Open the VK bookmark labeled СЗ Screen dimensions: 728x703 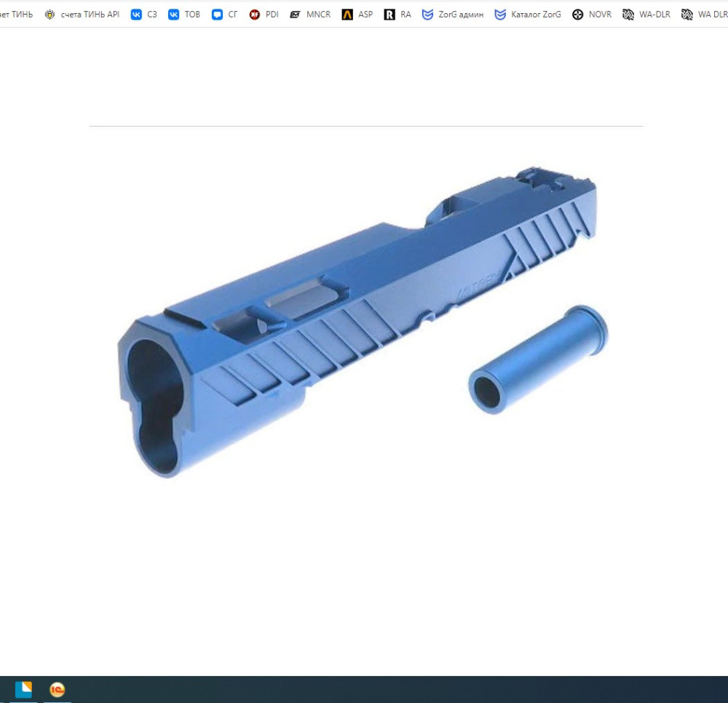click(x=144, y=15)
